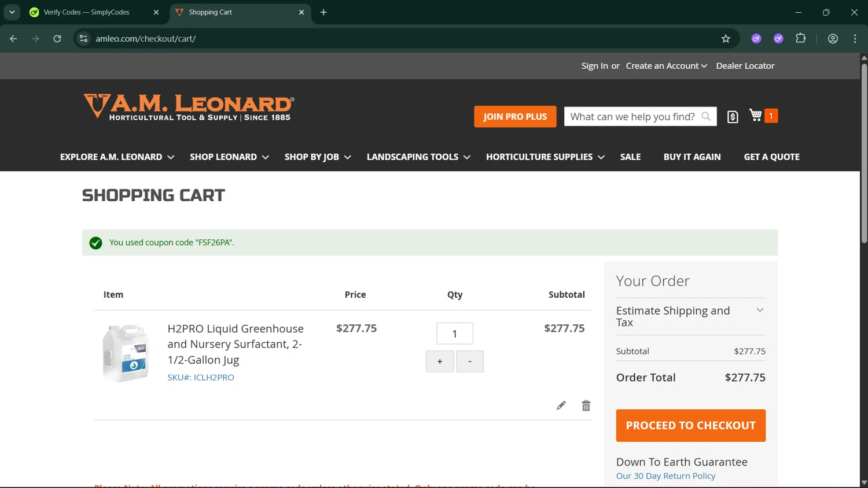Click the SKU#: ICLH2PRO text
Viewport: 868px width, 488px height.
201,377
